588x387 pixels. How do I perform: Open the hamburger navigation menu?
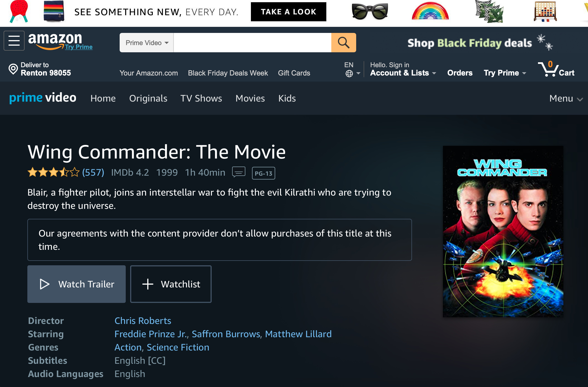tap(14, 41)
